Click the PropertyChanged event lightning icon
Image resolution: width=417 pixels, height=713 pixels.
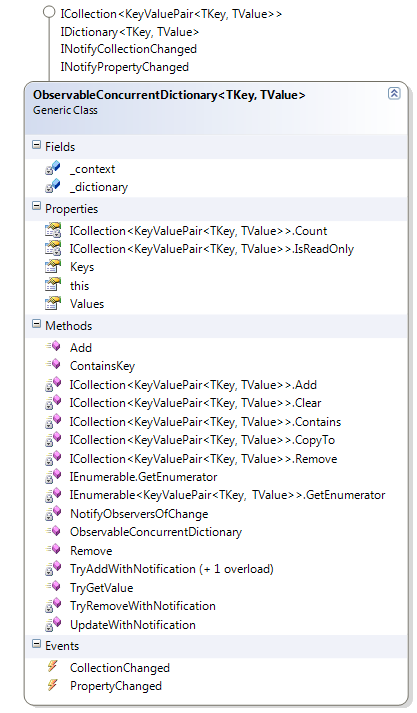[x=53, y=685]
